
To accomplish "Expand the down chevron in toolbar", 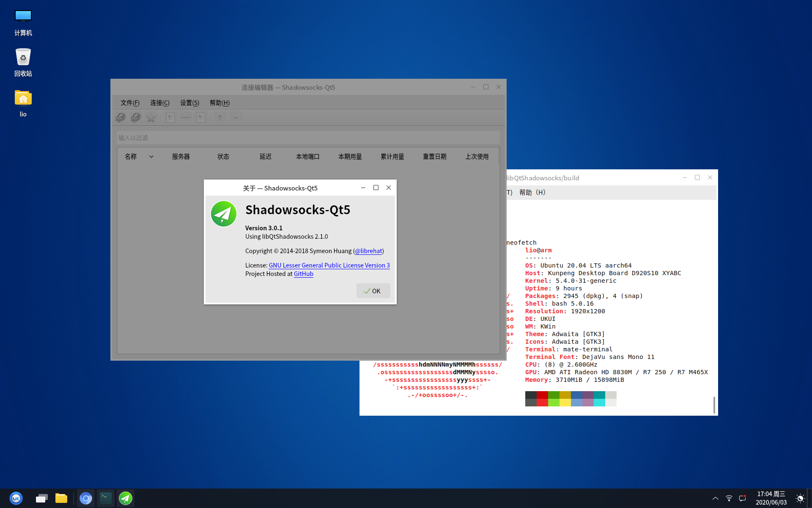I will (x=236, y=118).
